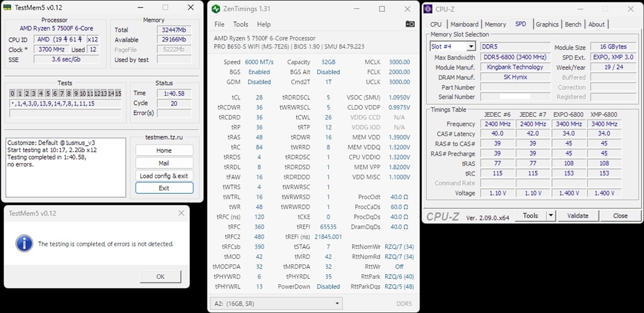
Task: Click the Speed 6000 MT/s value
Action: tap(259, 62)
